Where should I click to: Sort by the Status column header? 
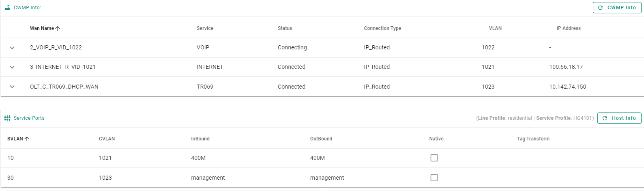tap(285, 28)
